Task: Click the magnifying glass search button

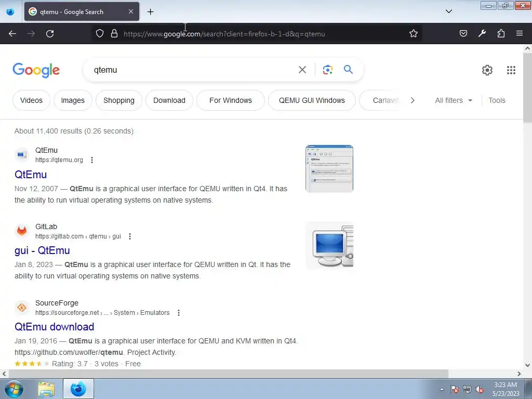Action: click(x=348, y=70)
